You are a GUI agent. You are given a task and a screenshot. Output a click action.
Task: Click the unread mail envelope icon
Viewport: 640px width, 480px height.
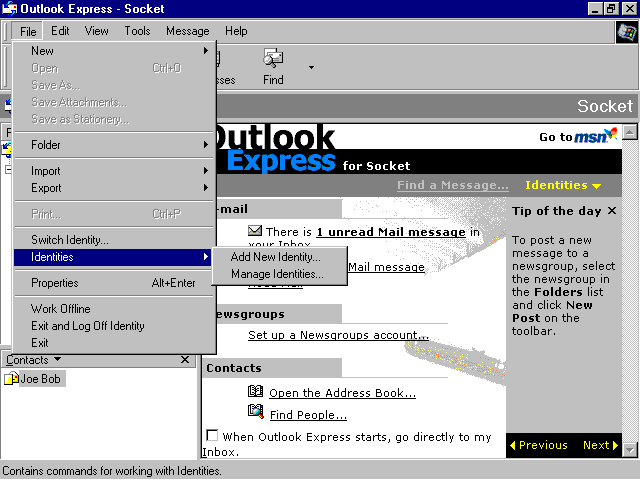pyautogui.click(x=255, y=231)
